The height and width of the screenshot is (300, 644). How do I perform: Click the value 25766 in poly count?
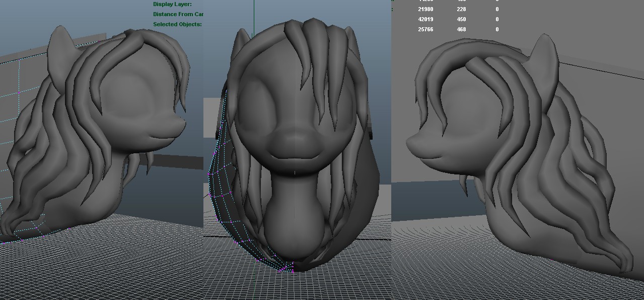coord(425,29)
